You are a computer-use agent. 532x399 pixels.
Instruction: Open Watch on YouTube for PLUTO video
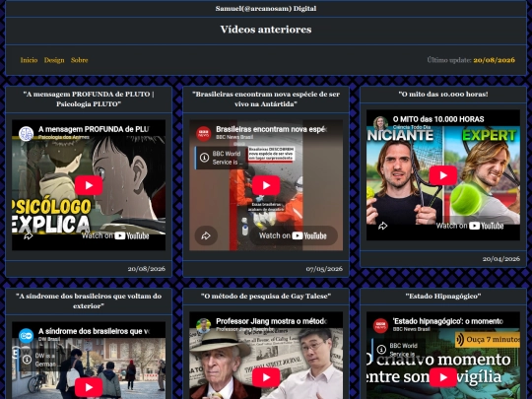115,235
